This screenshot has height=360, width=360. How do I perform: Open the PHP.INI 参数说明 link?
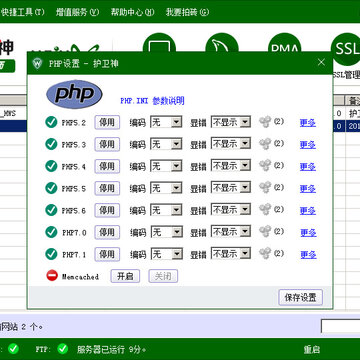click(x=152, y=101)
